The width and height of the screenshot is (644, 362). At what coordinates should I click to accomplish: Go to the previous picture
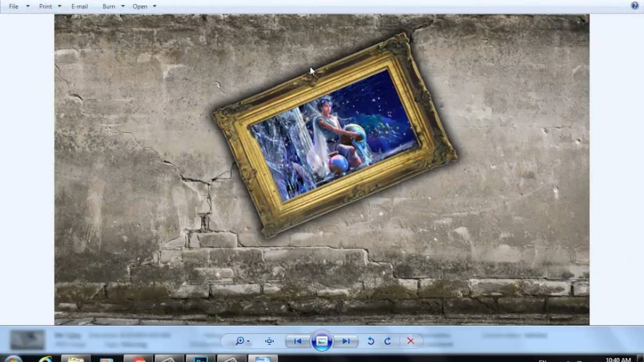click(x=297, y=341)
